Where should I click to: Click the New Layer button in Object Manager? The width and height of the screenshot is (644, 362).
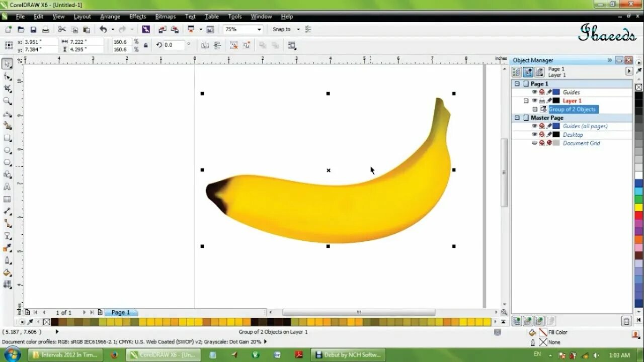tap(516, 321)
